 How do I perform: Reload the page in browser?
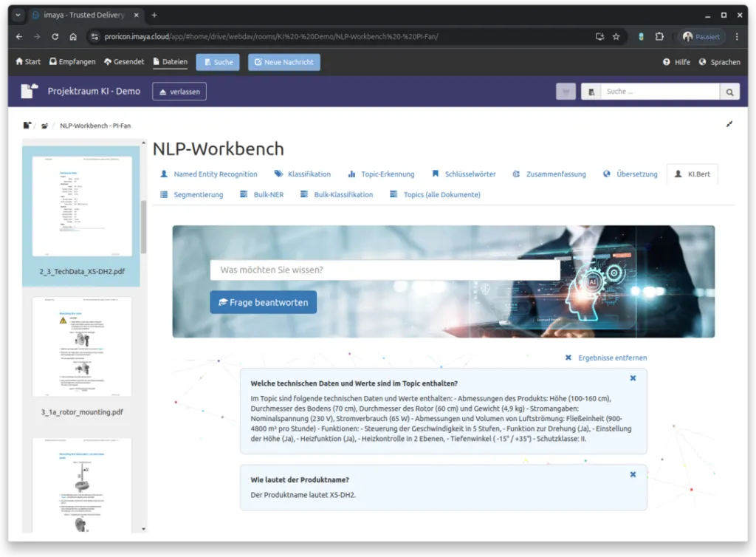pyautogui.click(x=55, y=36)
